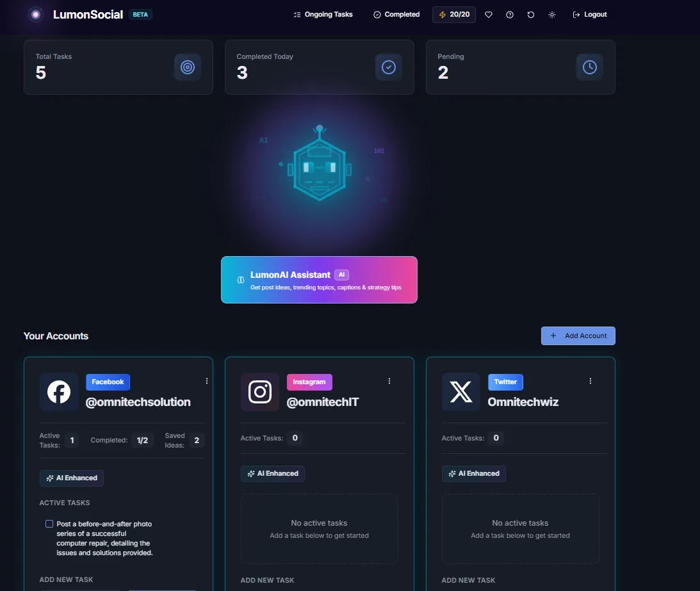Click the Add Account button

pos(578,336)
